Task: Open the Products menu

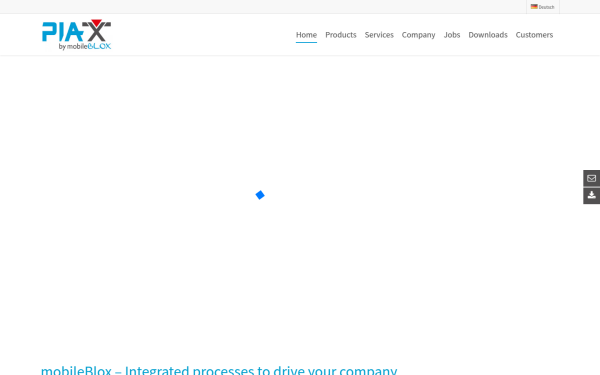Action: point(341,35)
